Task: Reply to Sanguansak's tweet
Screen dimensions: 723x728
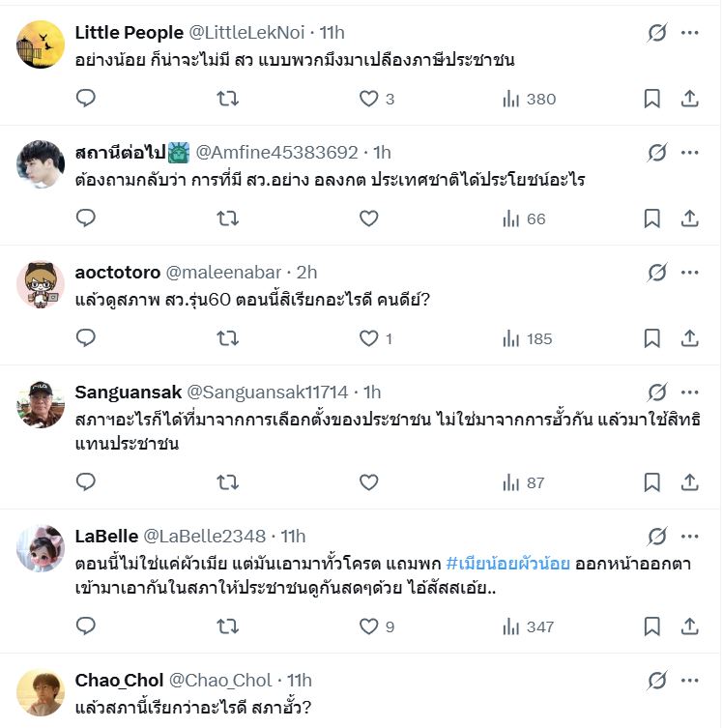Action: [x=86, y=482]
